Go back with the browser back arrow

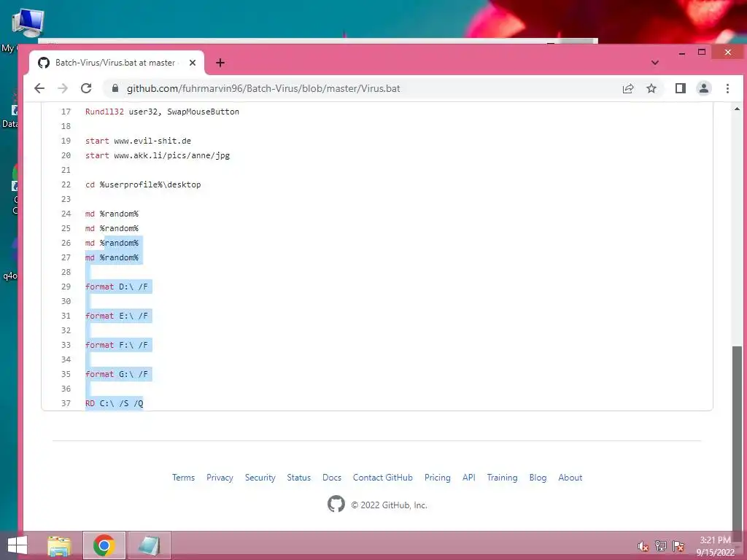tap(39, 88)
